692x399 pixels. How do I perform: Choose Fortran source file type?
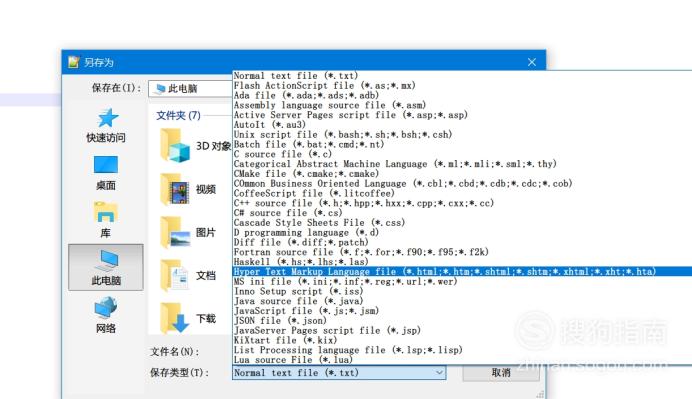(462, 252)
